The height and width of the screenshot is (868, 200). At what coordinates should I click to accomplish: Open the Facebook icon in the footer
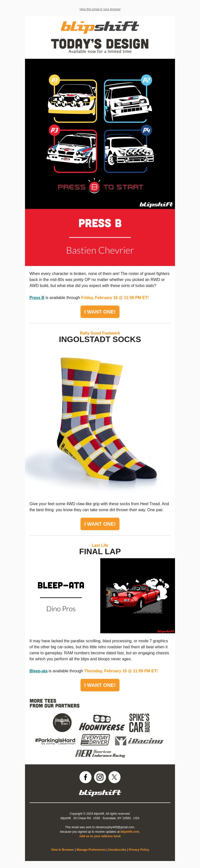click(85, 777)
